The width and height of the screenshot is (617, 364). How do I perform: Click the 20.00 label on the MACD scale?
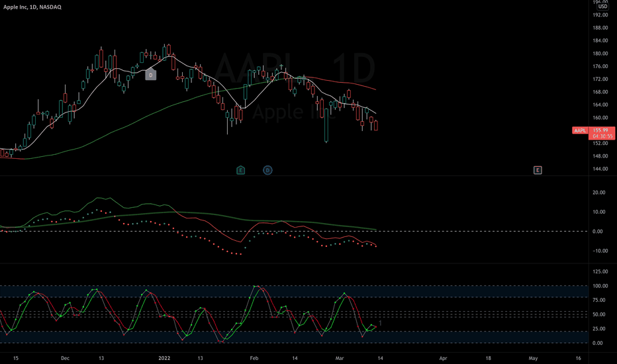(x=599, y=193)
